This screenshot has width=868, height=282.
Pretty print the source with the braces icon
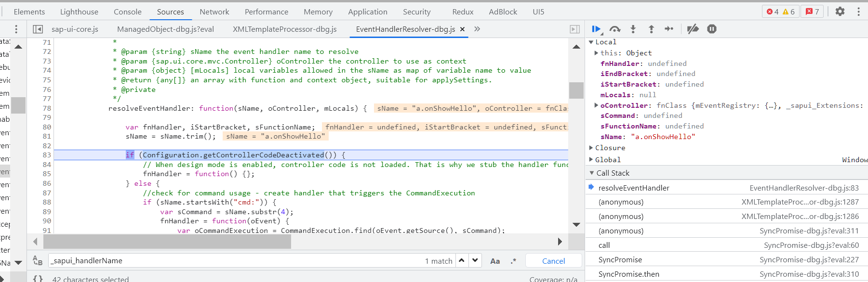point(38,279)
